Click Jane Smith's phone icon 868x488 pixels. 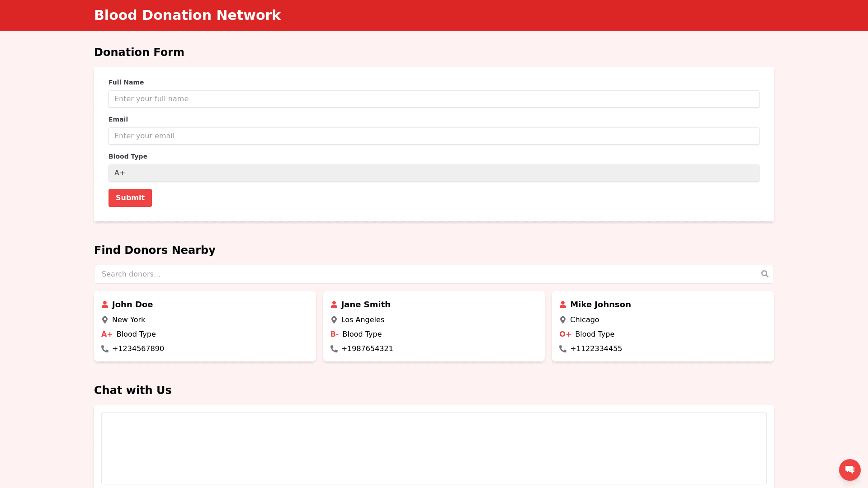coord(334,349)
